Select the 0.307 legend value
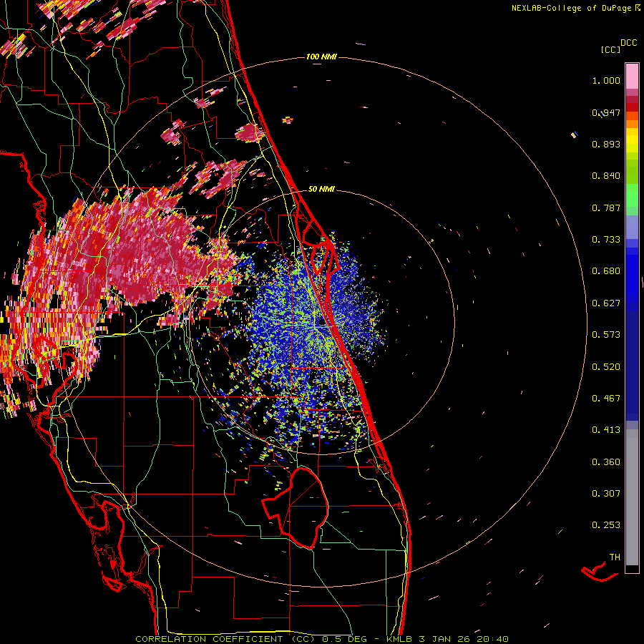This screenshot has width=644, height=644. coord(606,494)
